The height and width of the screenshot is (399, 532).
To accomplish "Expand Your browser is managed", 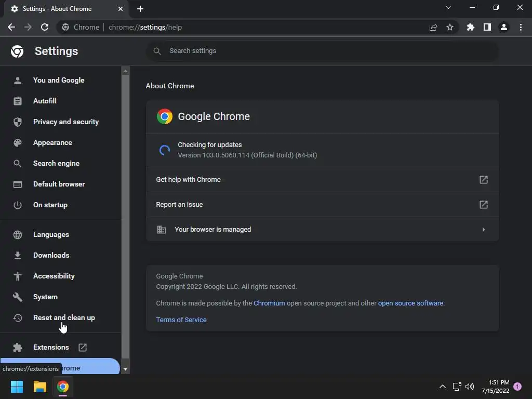I will coord(322,229).
